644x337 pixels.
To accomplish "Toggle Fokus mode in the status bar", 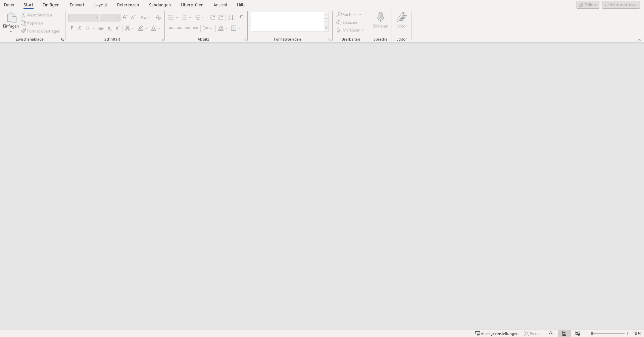I will click(x=532, y=333).
